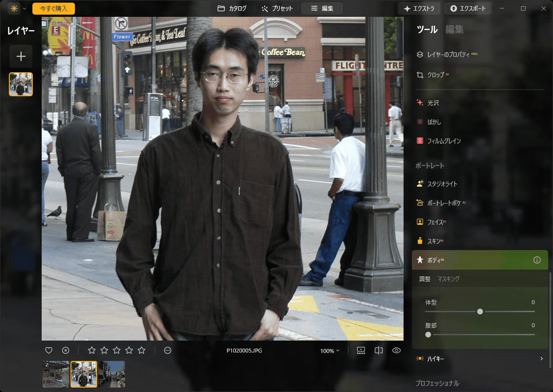The width and height of the screenshot is (553, 392).
Task: Mark photo as rejected with the X
Action: (x=66, y=350)
